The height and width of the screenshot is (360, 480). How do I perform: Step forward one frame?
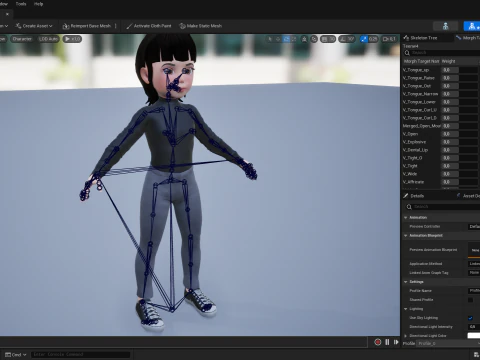396,342
